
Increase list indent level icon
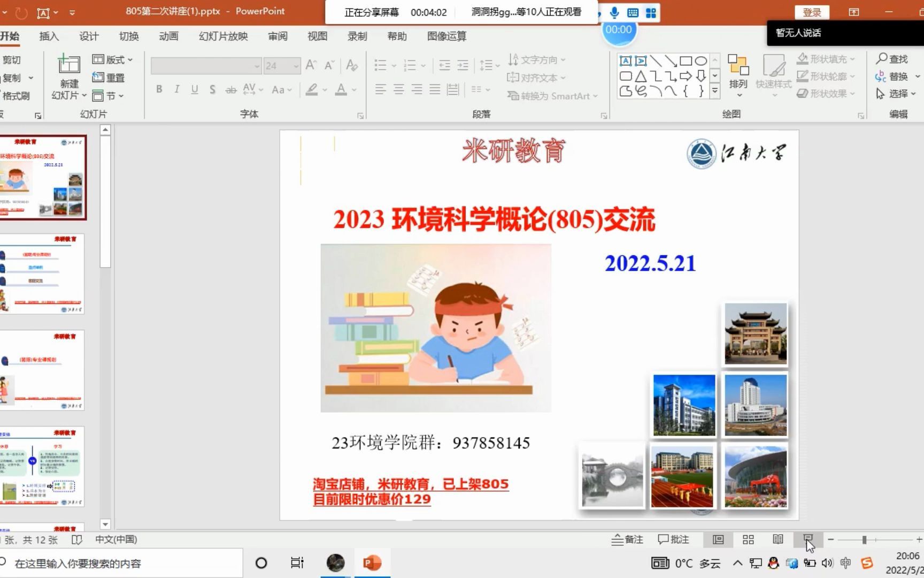(463, 65)
